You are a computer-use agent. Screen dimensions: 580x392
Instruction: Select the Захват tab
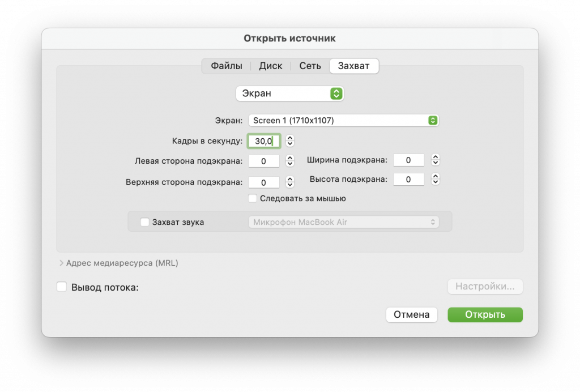[x=353, y=66]
